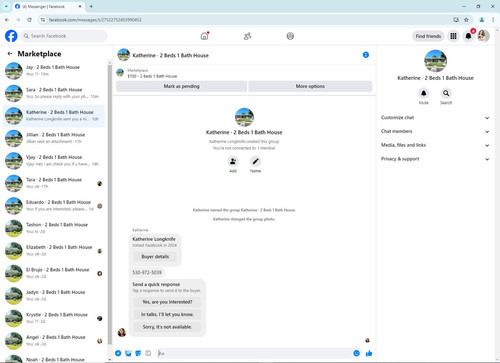Expand Customize chat section
This screenshot has width=500, height=363.
pyautogui.click(x=435, y=118)
